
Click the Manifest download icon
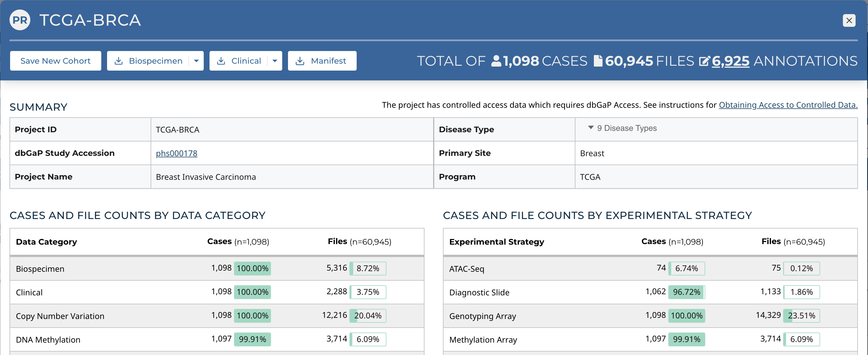coord(300,61)
